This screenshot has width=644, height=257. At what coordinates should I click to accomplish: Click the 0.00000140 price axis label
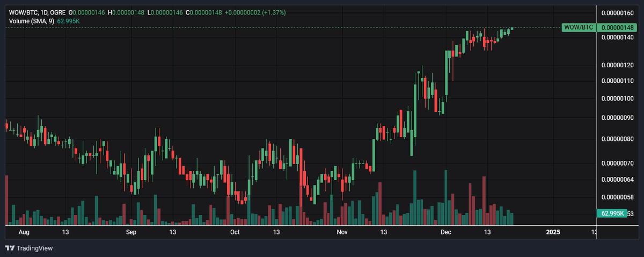(617, 37)
